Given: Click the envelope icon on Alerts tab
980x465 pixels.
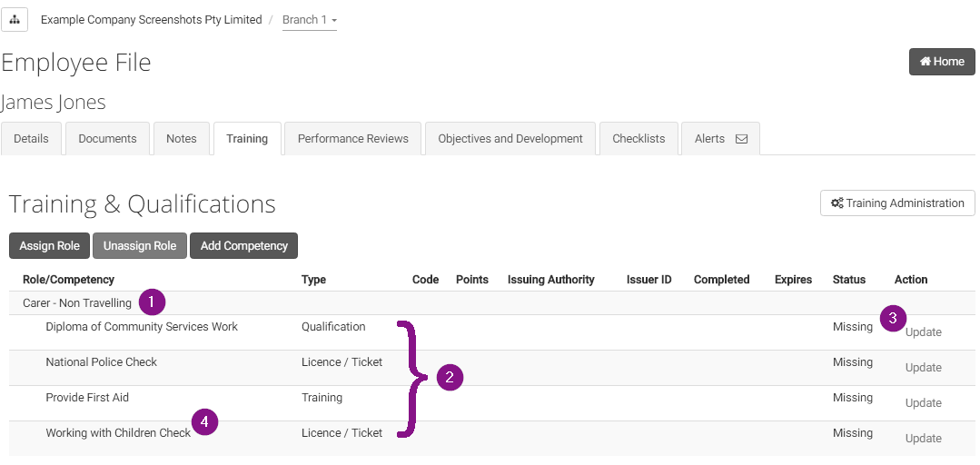Looking at the screenshot, I should click(741, 139).
